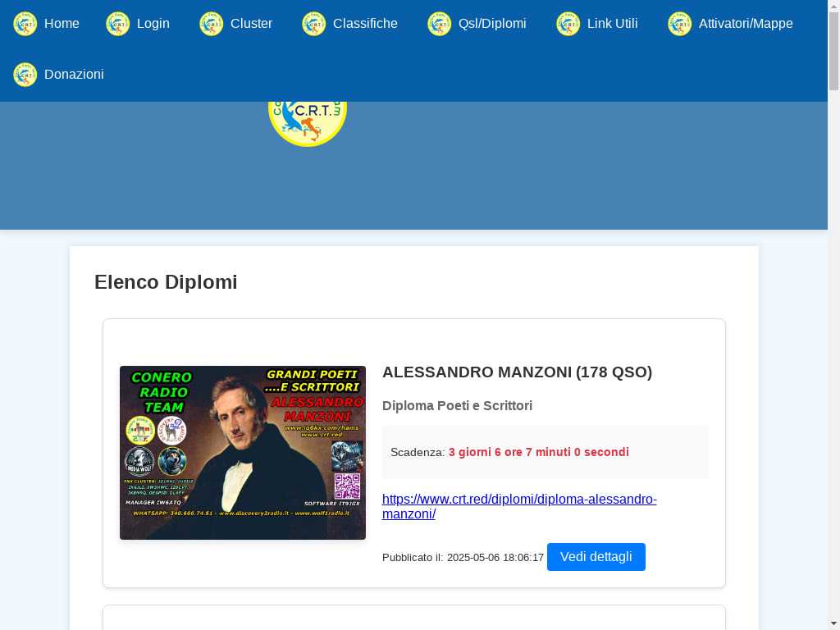Click the Vedi dettagli button

pyautogui.click(x=596, y=557)
